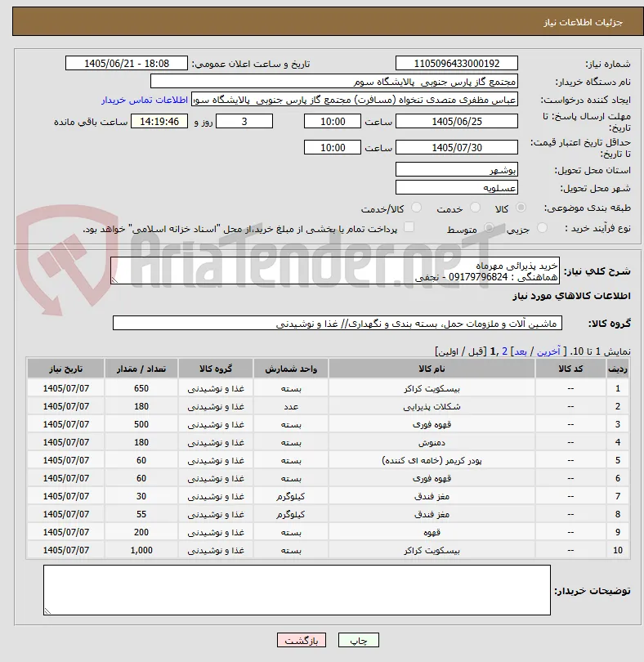Click the گروه کالا field
This screenshot has height=662, width=644.
[337, 323]
